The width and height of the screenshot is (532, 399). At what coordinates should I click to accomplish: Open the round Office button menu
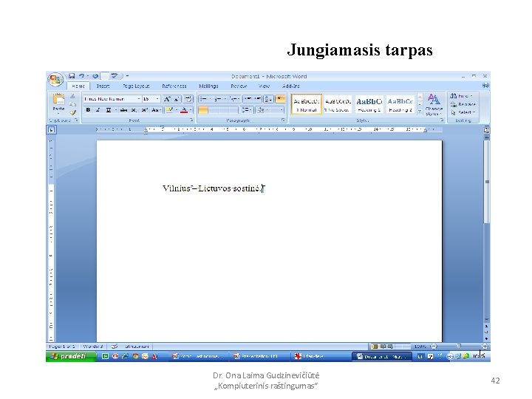point(55,80)
